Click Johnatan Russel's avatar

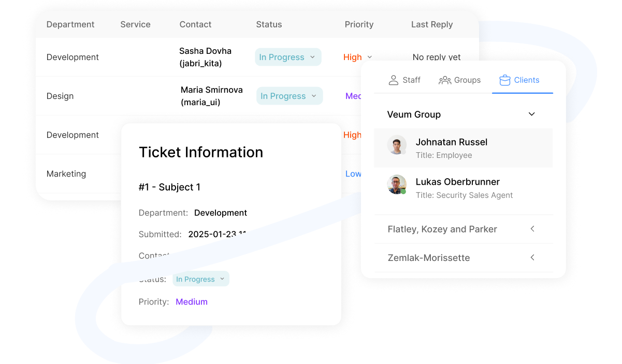397,145
